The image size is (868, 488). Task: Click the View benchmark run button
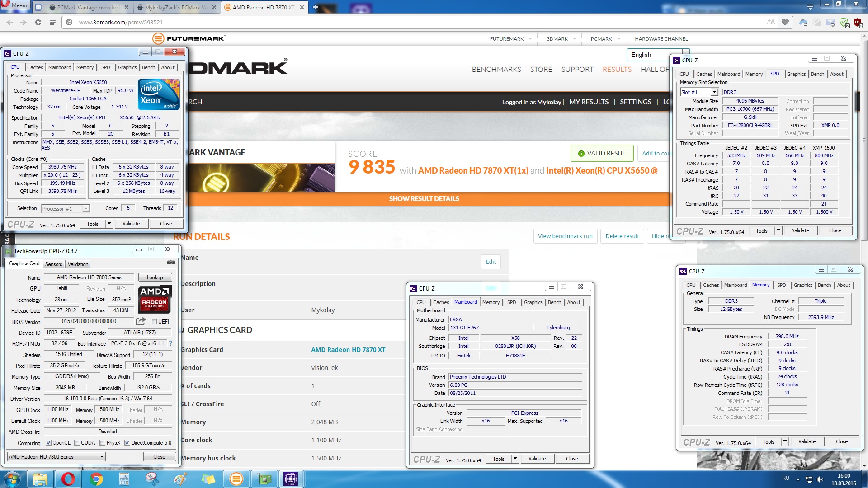[565, 236]
